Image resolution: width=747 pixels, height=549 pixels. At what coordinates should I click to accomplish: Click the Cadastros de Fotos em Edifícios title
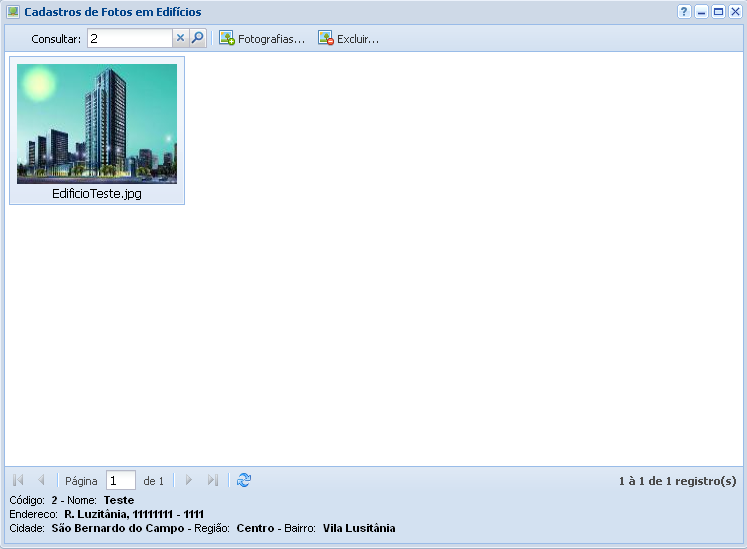tap(112, 12)
